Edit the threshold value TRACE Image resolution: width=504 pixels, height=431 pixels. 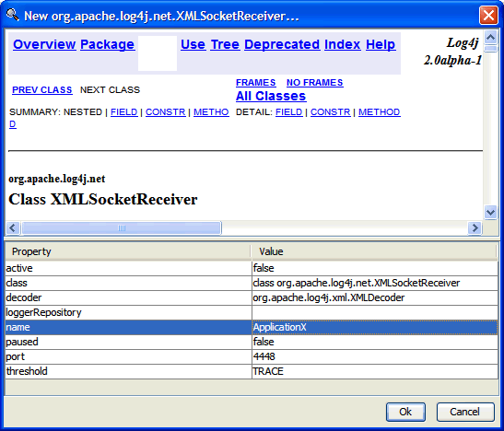tap(375, 371)
